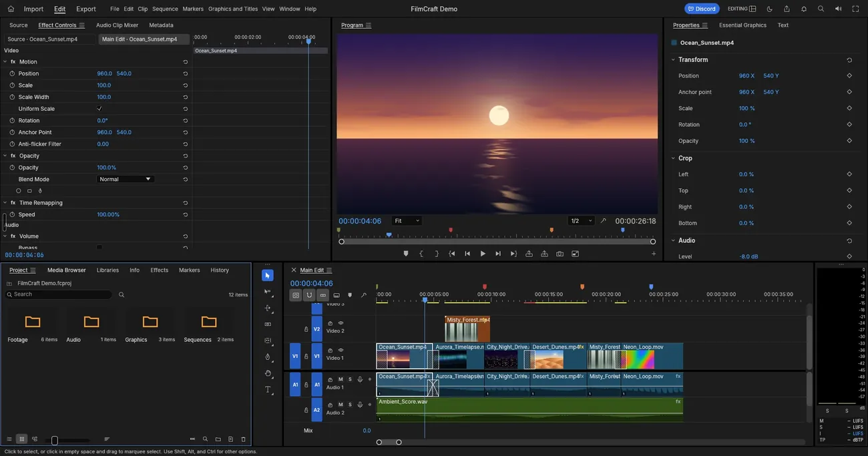This screenshot has height=456, width=868.
Task: Click Export Frame camera icon
Action: [x=560, y=254]
